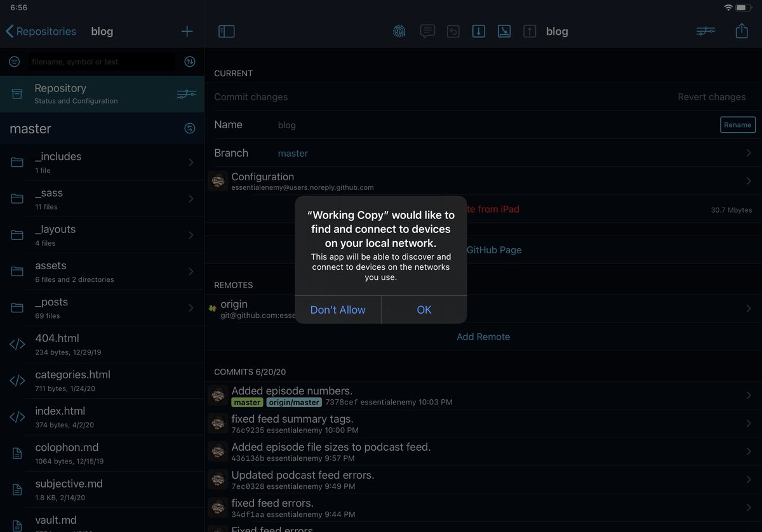Open the origin remote row
The height and width of the screenshot is (532, 762).
coord(483,309)
